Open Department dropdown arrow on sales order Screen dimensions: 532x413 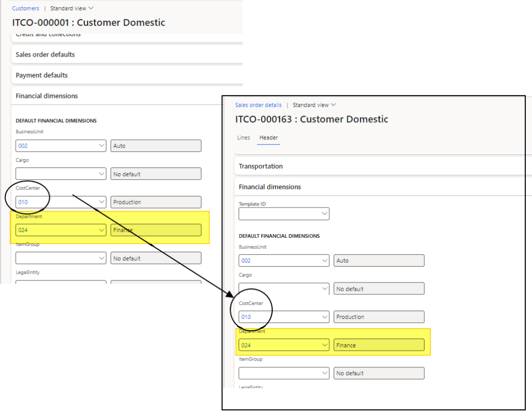coord(325,345)
